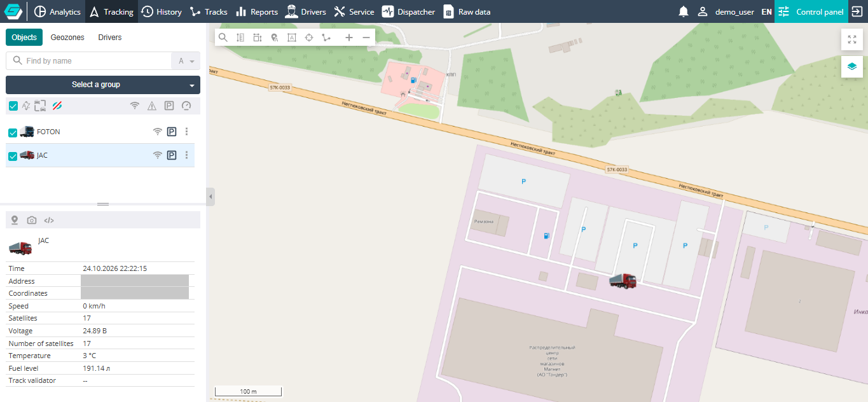Toggle the red-blue striped icon
The image size is (868, 402).
(x=57, y=106)
